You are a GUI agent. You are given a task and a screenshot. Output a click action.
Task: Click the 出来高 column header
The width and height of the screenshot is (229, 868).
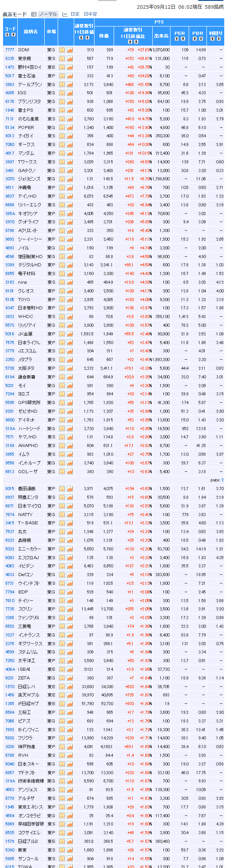coord(161,36)
